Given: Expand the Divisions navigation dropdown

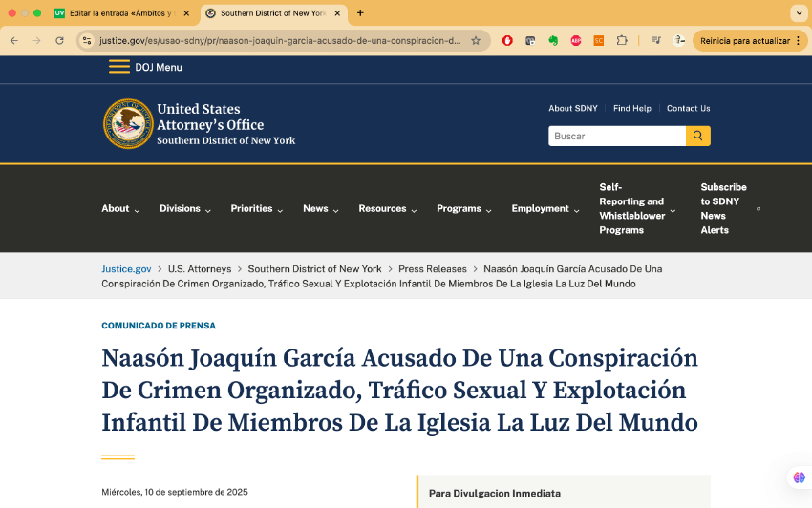Looking at the screenshot, I should [185, 209].
